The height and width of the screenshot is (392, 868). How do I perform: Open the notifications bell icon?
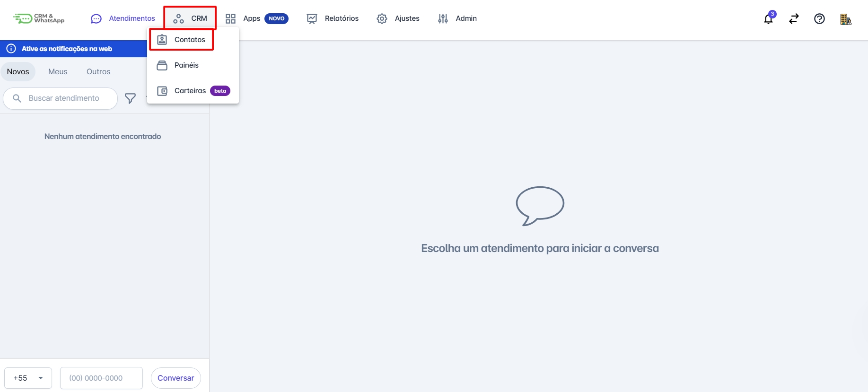(x=768, y=19)
